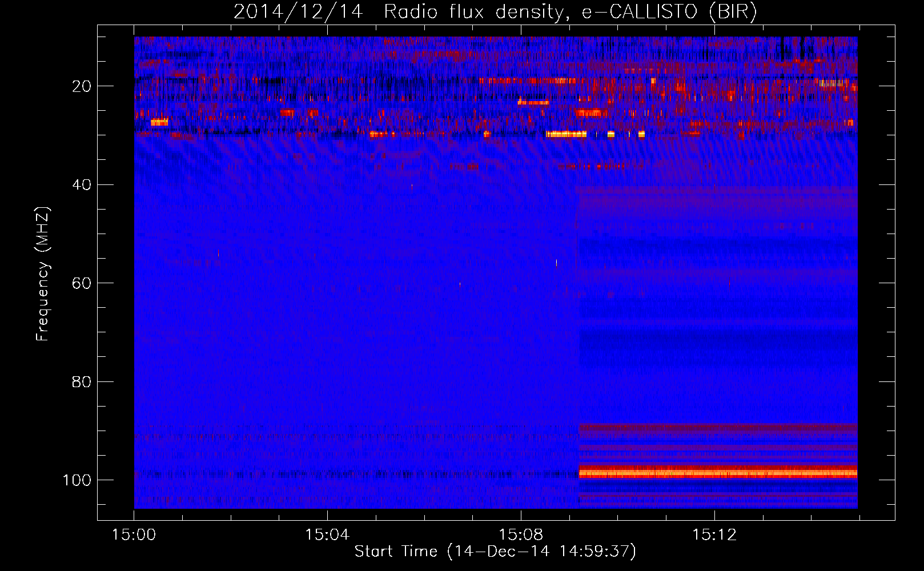Click the '15:08' time tick label
This screenshot has height=571, width=924.
(x=521, y=535)
